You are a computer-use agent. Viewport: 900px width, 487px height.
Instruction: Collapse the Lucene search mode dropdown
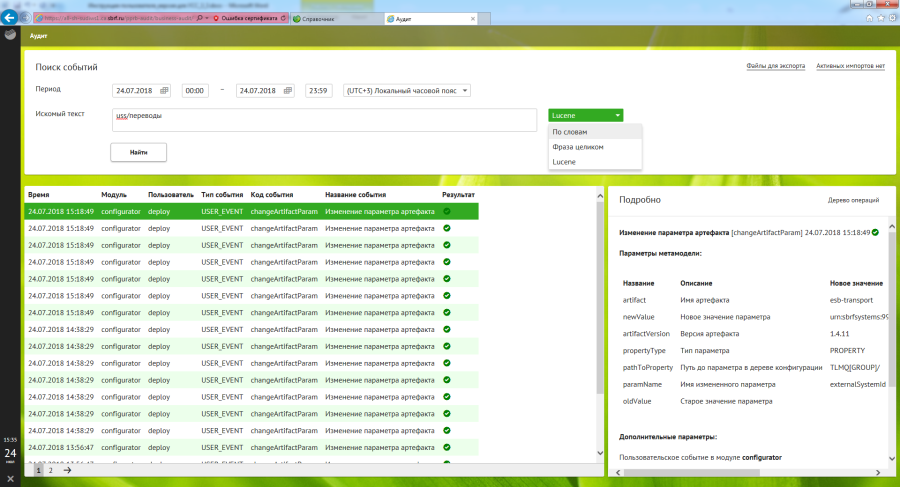pos(586,115)
